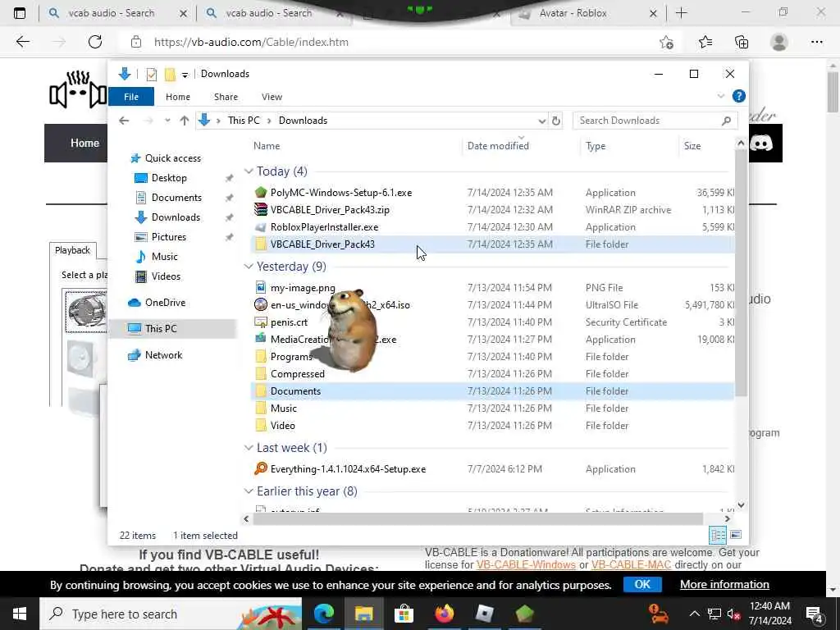The height and width of the screenshot is (630, 840).
Task: Collapse the Earlier this year (8) group
Action: click(249, 491)
